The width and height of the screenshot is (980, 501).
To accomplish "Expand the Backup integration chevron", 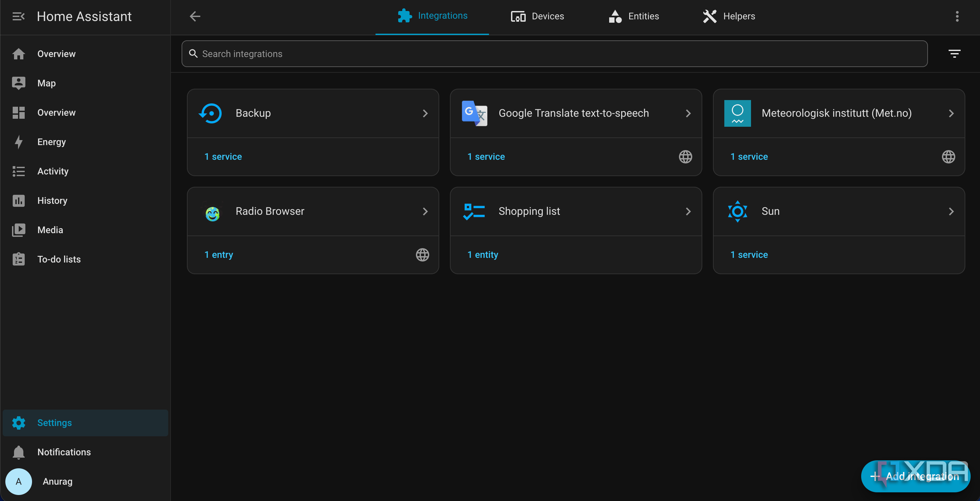I will (x=425, y=113).
